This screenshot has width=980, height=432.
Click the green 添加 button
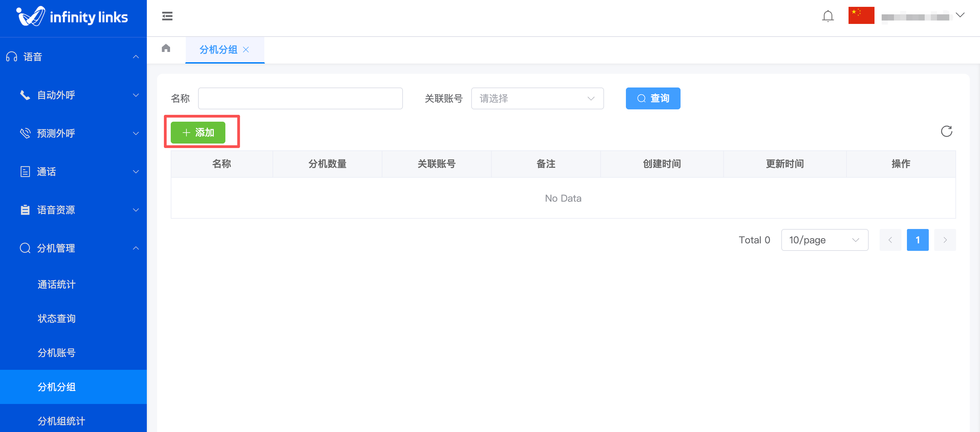click(x=198, y=133)
